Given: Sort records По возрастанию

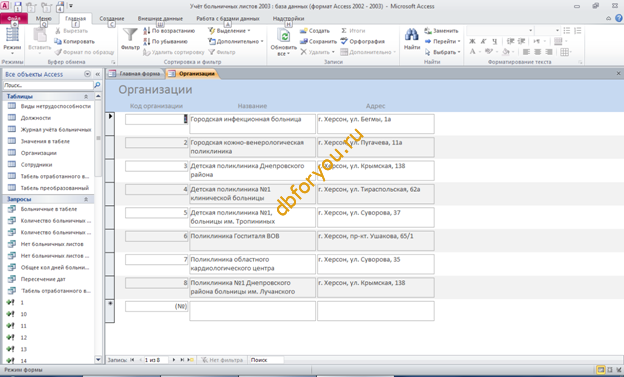Looking at the screenshot, I should (x=169, y=31).
